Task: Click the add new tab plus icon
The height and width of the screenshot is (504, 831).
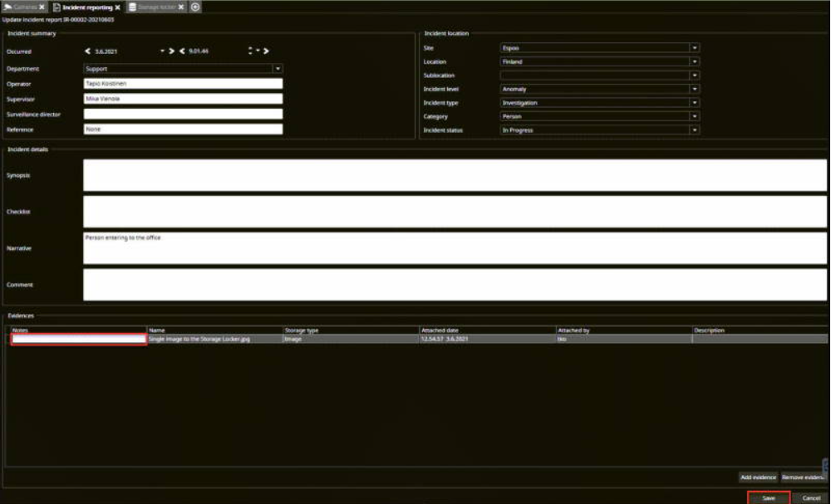Action: click(195, 7)
